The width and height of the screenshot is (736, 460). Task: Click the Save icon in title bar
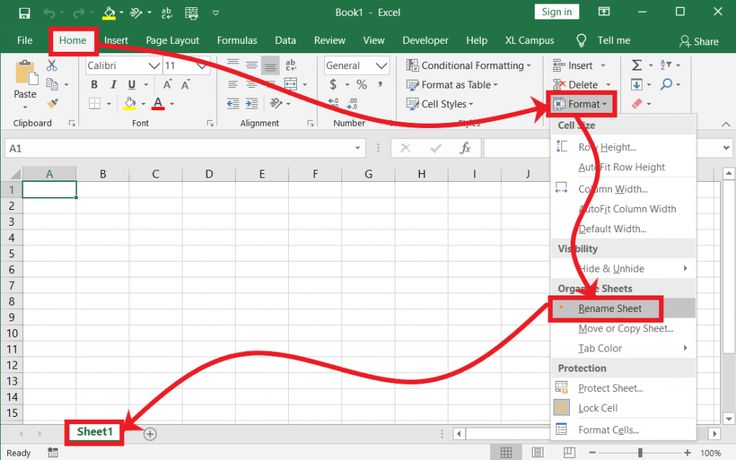point(24,13)
